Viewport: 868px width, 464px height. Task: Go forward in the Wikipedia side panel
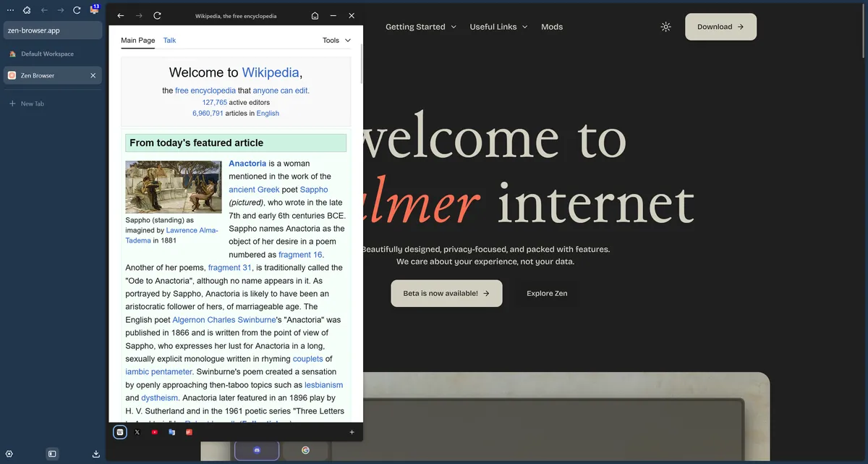click(x=139, y=16)
